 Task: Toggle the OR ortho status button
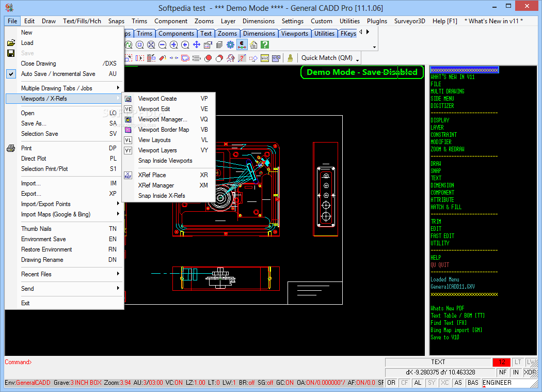391,383
